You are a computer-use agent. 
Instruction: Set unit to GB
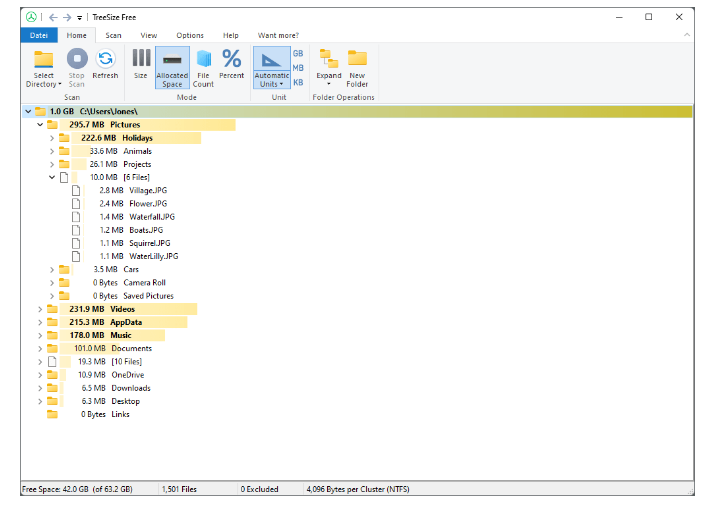click(298, 53)
